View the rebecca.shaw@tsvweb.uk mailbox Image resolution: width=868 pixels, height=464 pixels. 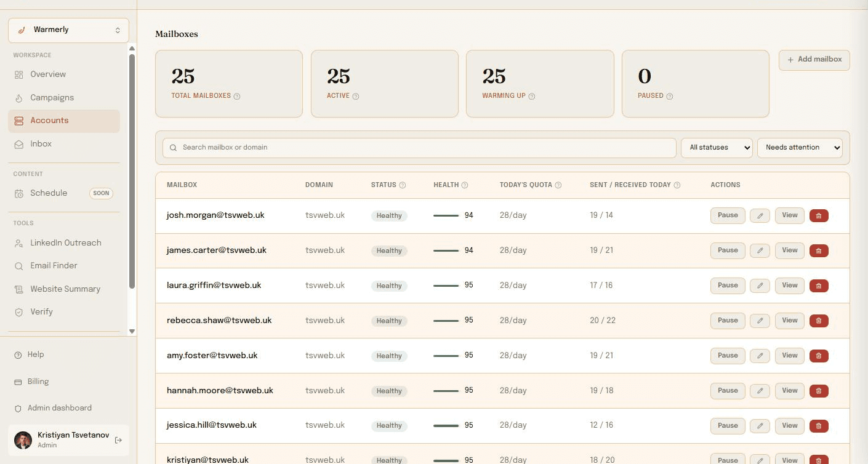(789, 321)
